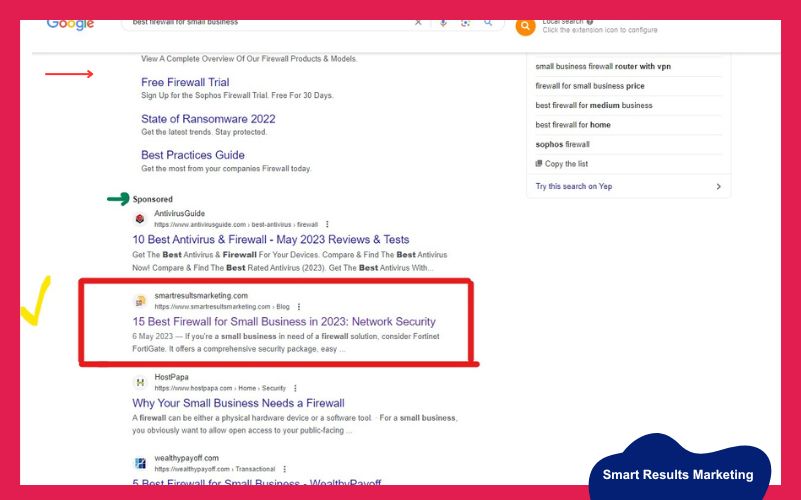Open State of Ransomware 2022 link

click(x=208, y=119)
